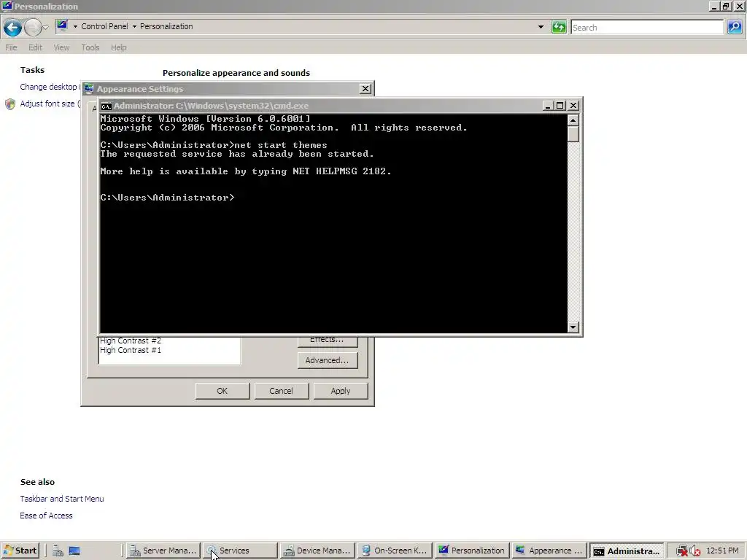Minimize the Administrator cmd.exe window
The width and height of the screenshot is (747, 560).
pyautogui.click(x=548, y=106)
